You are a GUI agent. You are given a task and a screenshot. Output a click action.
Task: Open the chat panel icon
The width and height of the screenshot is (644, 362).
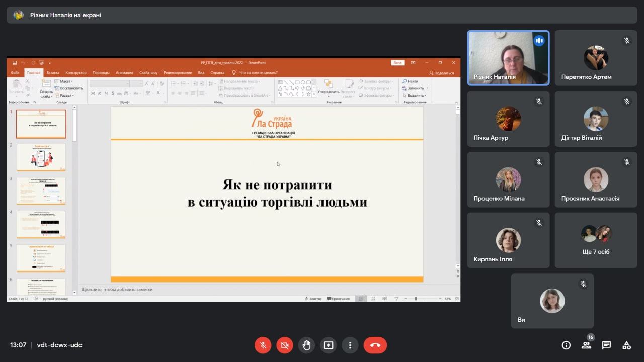606,345
